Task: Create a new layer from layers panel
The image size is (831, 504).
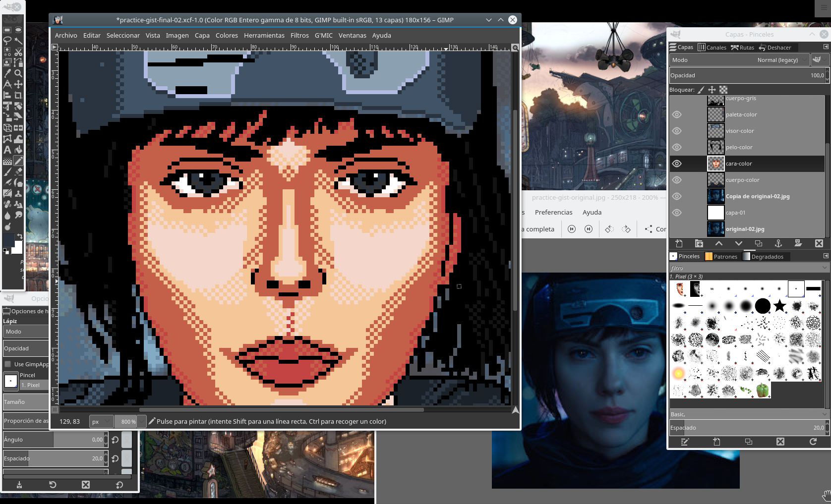Action: tap(679, 243)
